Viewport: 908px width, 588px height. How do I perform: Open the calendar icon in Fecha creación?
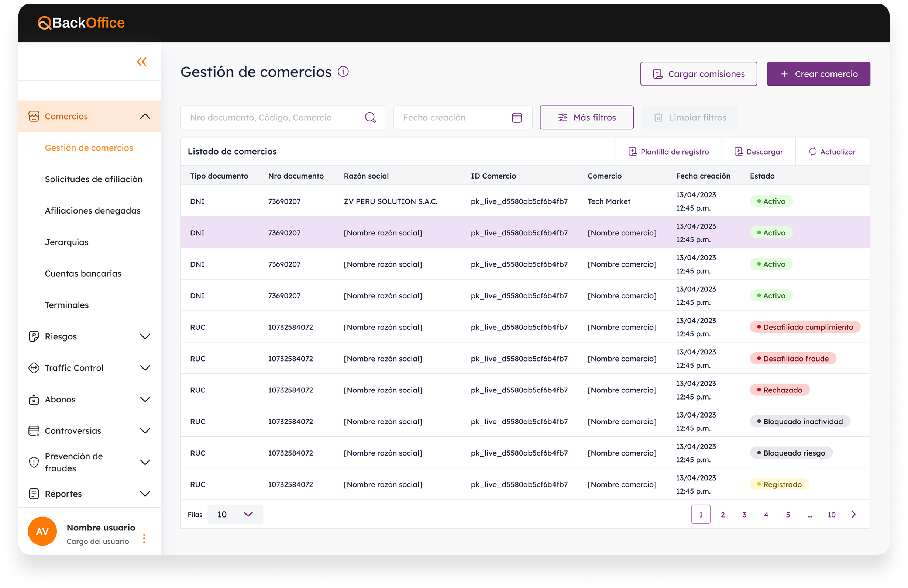[x=517, y=117]
